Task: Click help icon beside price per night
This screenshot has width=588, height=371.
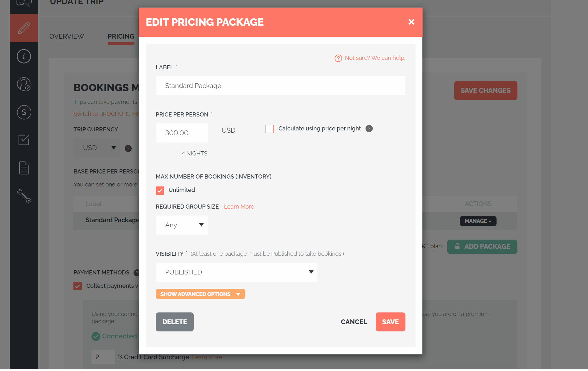Action: pos(369,129)
